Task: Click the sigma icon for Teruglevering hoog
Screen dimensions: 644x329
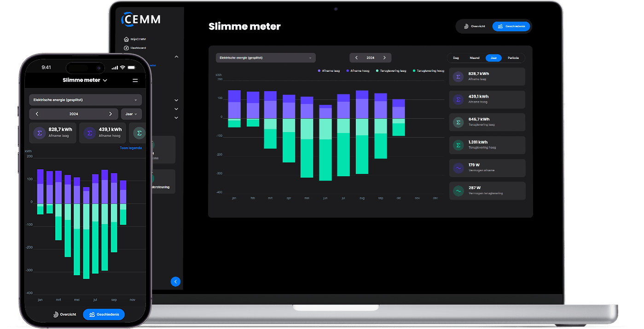Action: click(x=458, y=145)
